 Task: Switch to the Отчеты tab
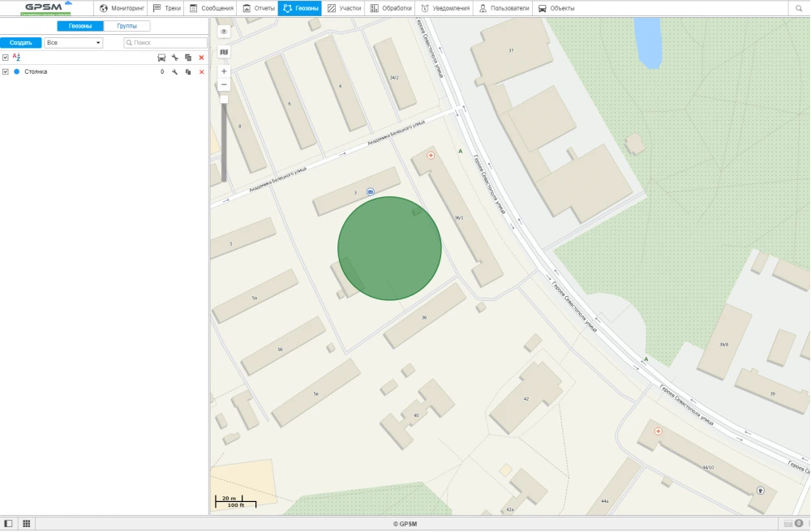[x=257, y=8]
